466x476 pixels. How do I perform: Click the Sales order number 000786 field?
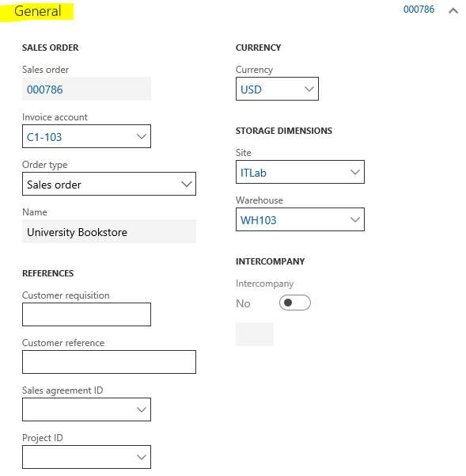86,89
